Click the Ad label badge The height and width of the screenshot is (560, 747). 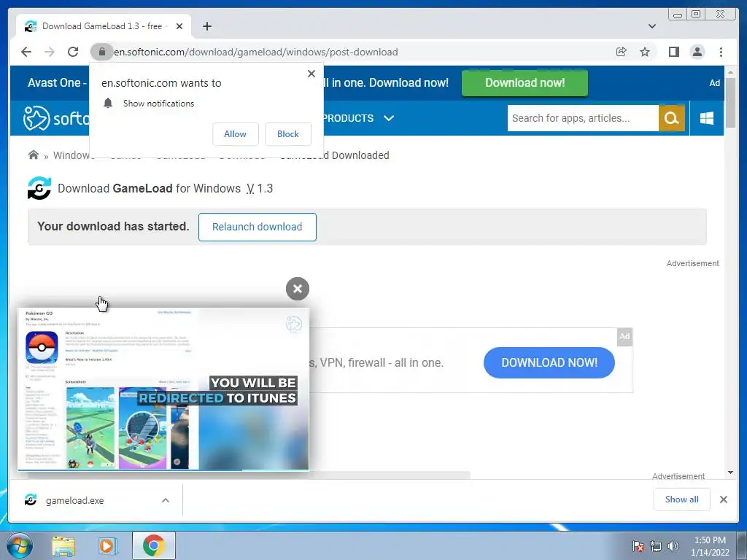pyautogui.click(x=624, y=337)
